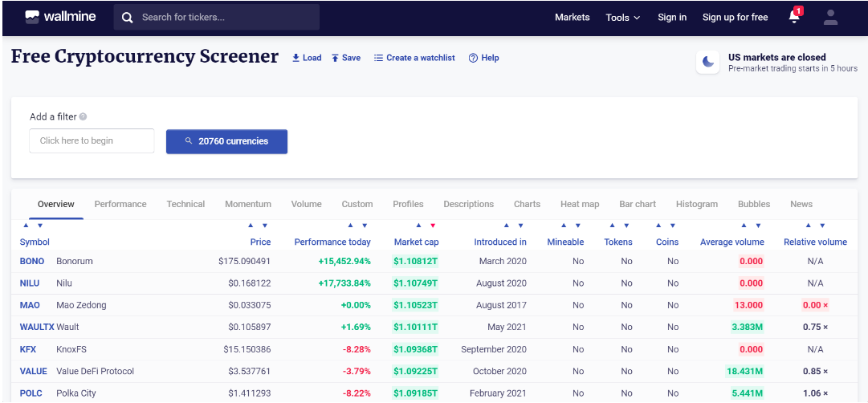
Task: Open the notifications bell icon
Action: 794,17
